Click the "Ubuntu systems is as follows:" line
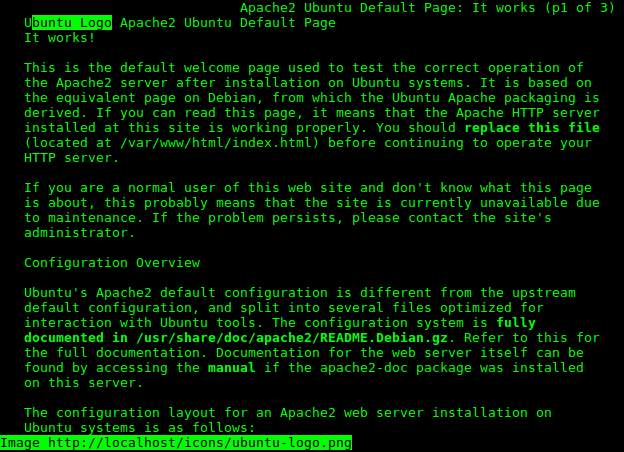This screenshot has height=452, width=624. [139, 428]
